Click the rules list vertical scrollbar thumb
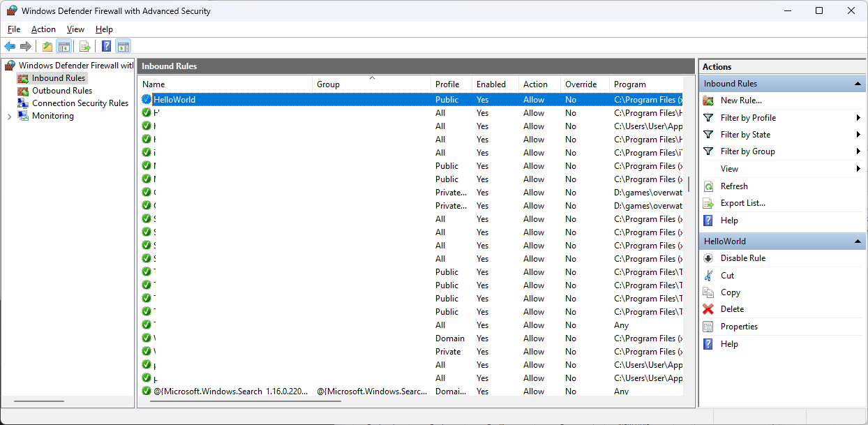868x425 pixels. (x=689, y=184)
